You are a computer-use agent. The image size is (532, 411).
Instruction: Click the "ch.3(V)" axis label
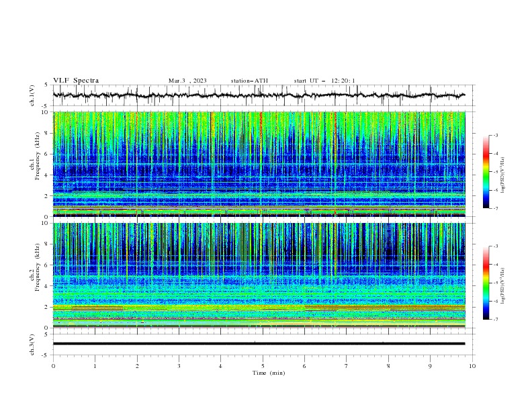[x=32, y=345]
